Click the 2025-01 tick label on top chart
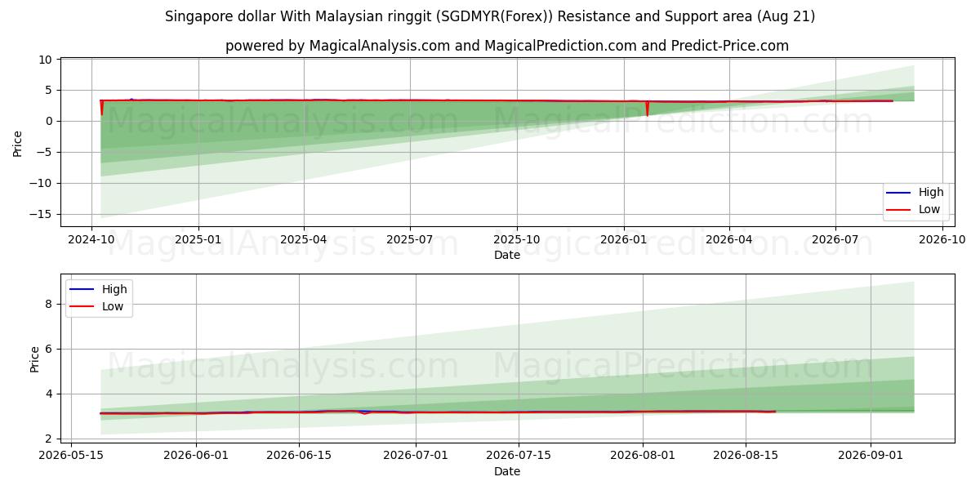Image resolution: width=980 pixels, height=490 pixels. (x=198, y=239)
